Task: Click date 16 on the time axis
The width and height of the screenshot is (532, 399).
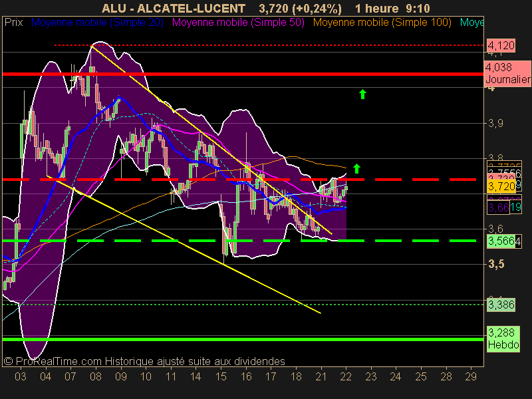Action: 246,376
